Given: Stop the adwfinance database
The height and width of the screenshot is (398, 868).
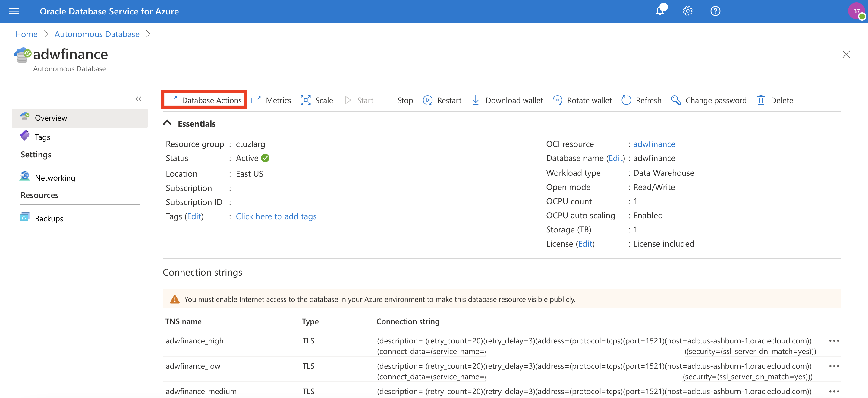Looking at the screenshot, I should click(x=398, y=100).
